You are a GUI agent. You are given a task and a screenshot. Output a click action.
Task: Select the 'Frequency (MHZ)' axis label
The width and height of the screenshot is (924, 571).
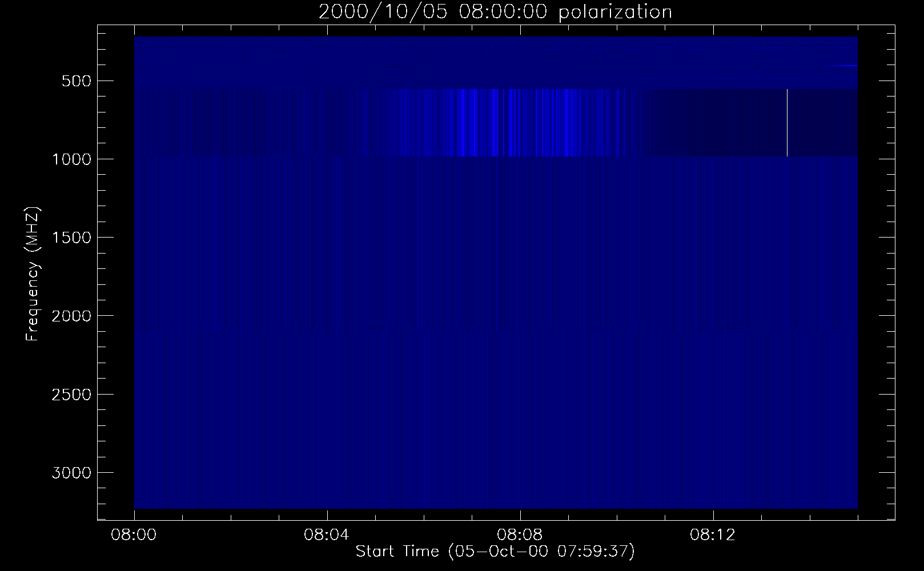pos(33,274)
